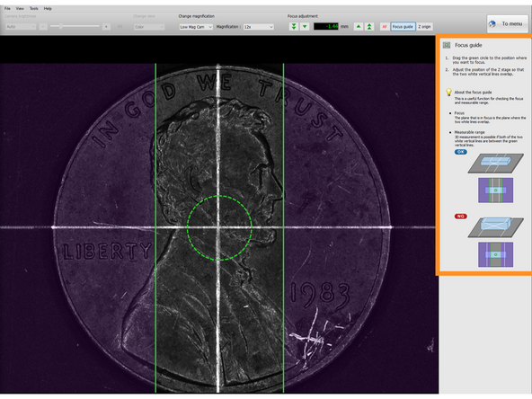Click the fast focus up double-arrow
Image resolution: width=532 pixels, height=399 pixels.
pyautogui.click(x=369, y=26)
